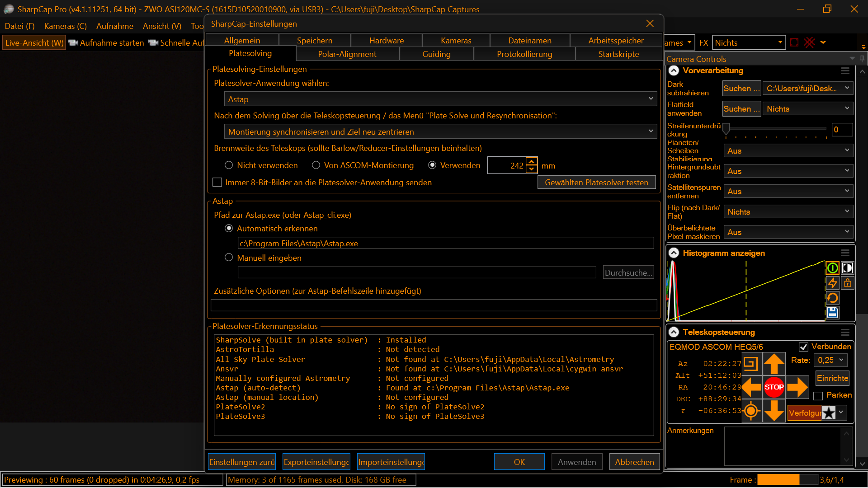The image size is (868, 488).
Task: Open the Rate dropdown showing 0,25
Action: pos(830,360)
